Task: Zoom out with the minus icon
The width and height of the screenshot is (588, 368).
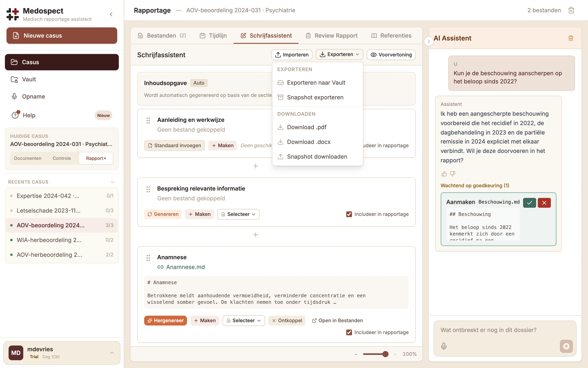Action: (x=356, y=354)
